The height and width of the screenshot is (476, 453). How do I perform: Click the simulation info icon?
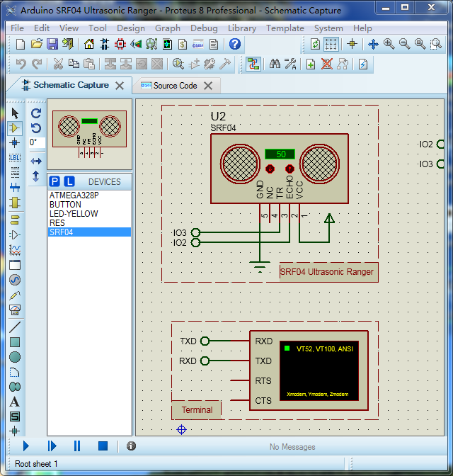131,446
